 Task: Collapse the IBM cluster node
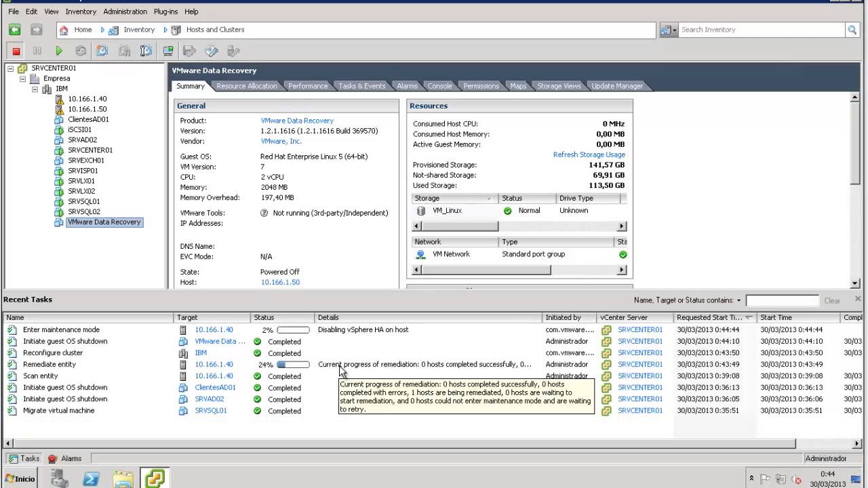point(35,89)
